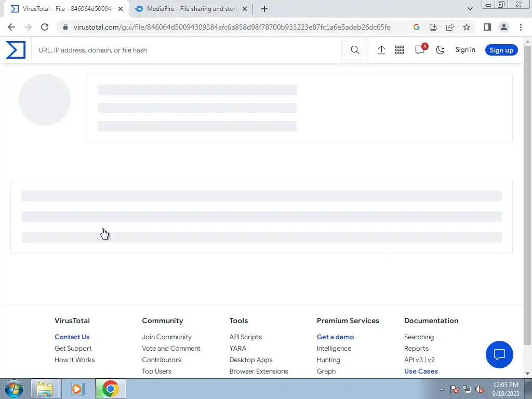Close the MediaFire tab
Screen dimensions: 532x399
click(x=245, y=9)
